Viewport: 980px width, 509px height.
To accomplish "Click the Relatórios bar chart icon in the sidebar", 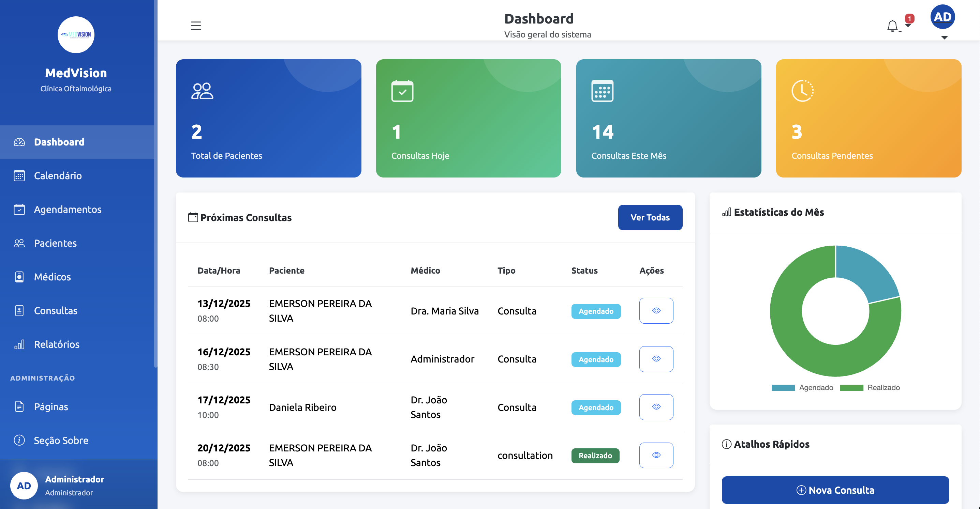I will click(19, 344).
